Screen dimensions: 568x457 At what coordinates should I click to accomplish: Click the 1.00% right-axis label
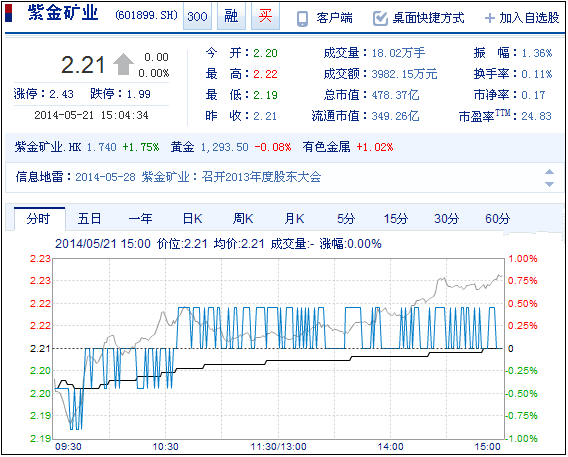point(523,259)
